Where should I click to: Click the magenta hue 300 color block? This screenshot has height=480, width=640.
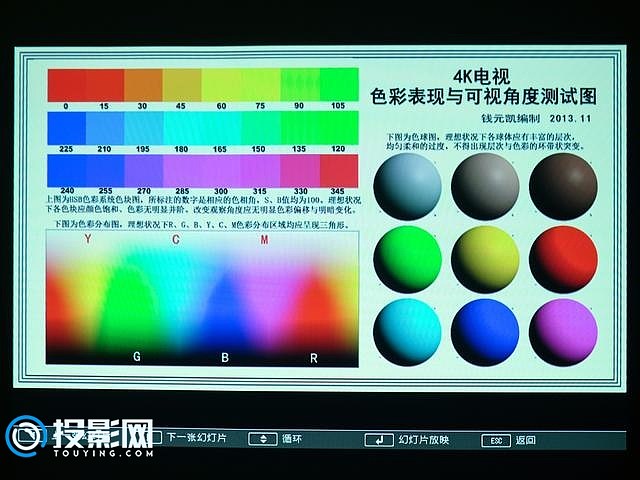coord(221,171)
